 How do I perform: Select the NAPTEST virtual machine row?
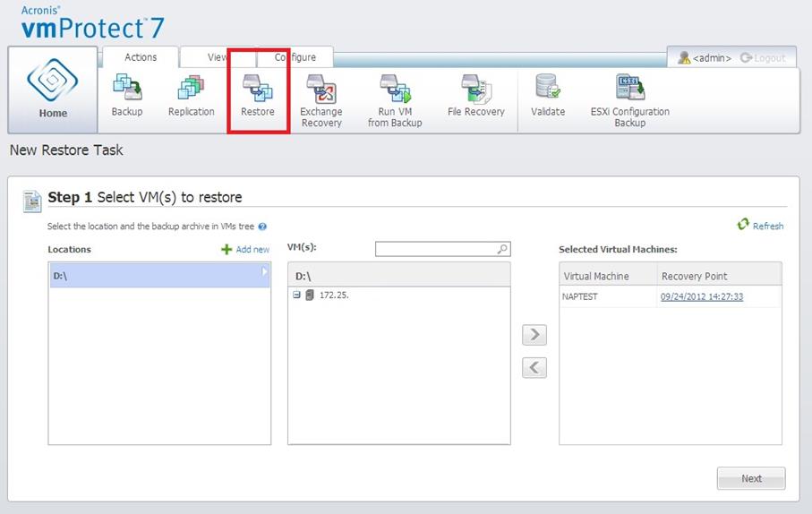(671, 296)
